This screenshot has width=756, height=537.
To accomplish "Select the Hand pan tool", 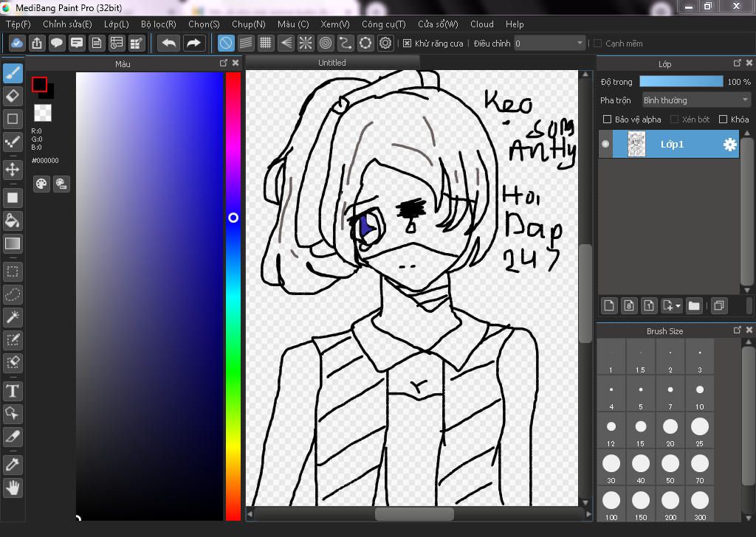I will [13, 488].
